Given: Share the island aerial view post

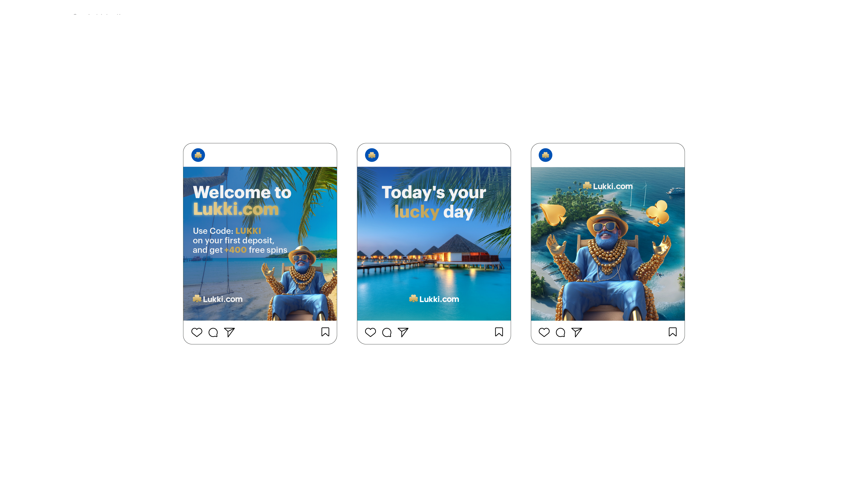Looking at the screenshot, I should [577, 332].
